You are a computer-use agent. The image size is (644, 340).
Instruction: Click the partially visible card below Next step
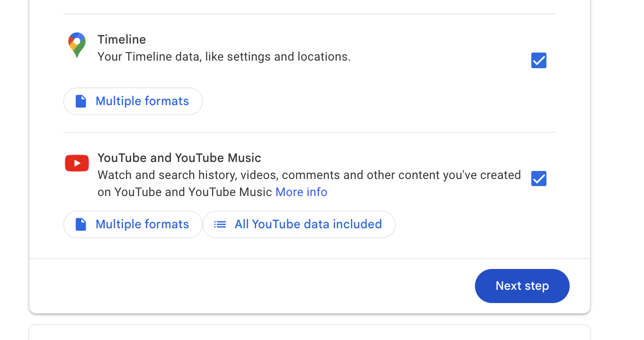(x=310, y=332)
